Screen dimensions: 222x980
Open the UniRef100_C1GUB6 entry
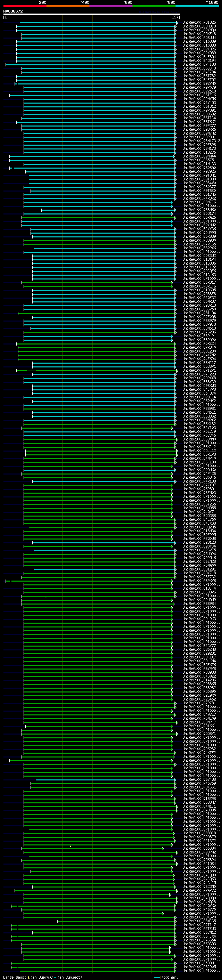199,263
